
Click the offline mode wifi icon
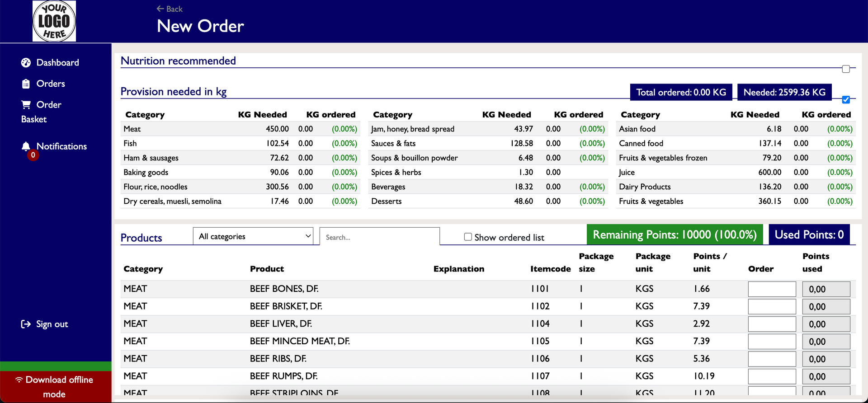coord(19,380)
